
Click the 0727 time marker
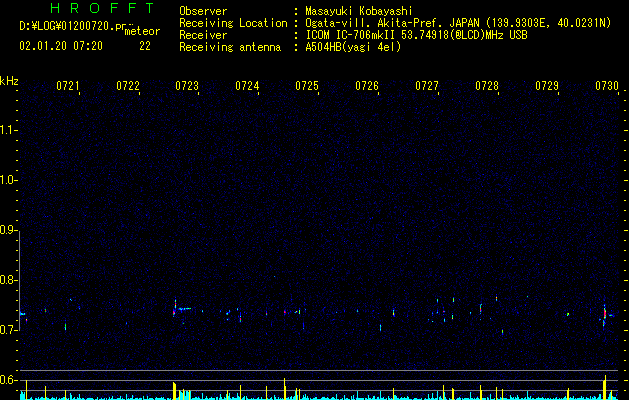427,86
